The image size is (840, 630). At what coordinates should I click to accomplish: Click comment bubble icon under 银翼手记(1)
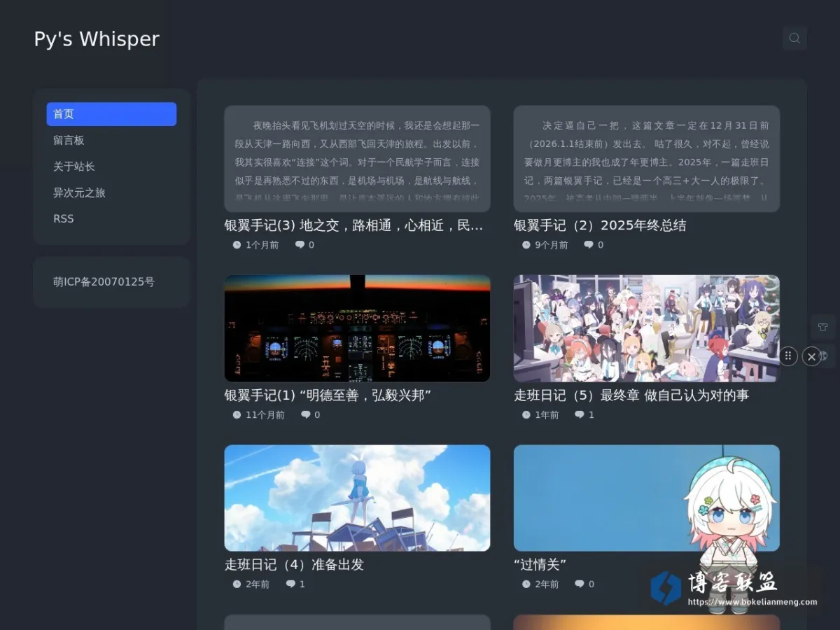[305, 414]
